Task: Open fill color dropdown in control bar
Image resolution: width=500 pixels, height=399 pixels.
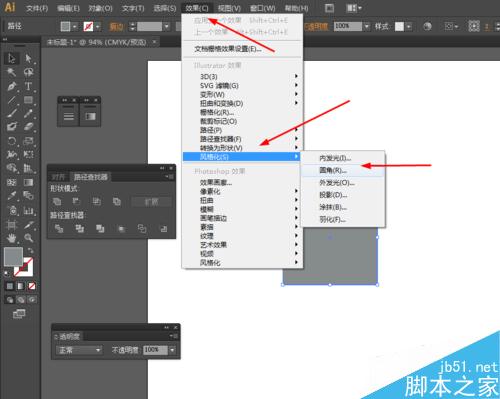Action: click(x=75, y=26)
